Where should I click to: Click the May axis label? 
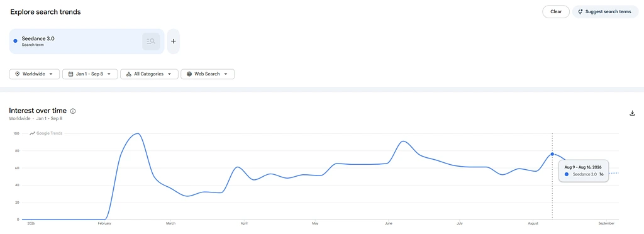tap(315, 223)
